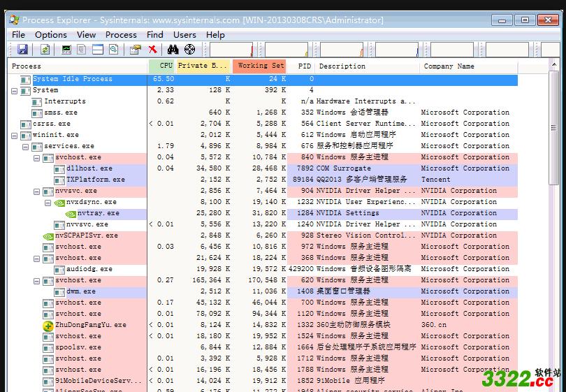Select the Interrupts row
This screenshot has width=566, height=392.
point(263,101)
